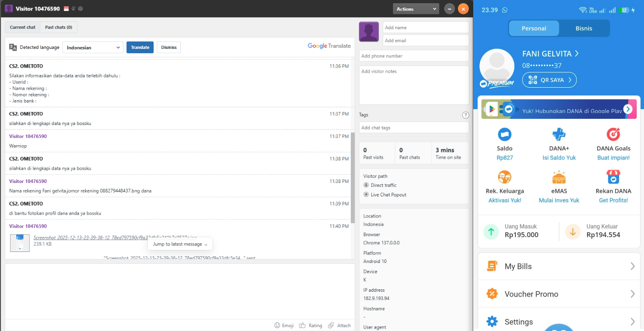The height and width of the screenshot is (331, 644).
Task: Click the chat message input area
Action: point(180,291)
